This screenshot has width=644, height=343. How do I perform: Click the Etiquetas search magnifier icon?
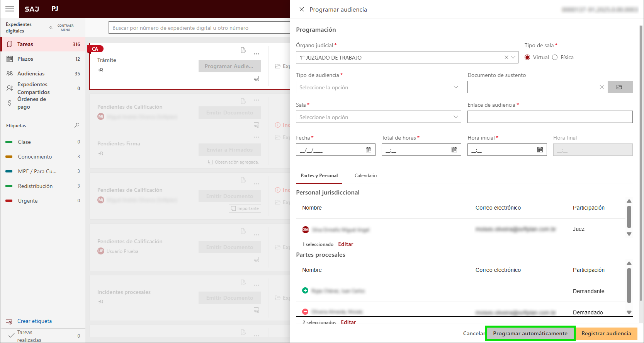[77, 125]
